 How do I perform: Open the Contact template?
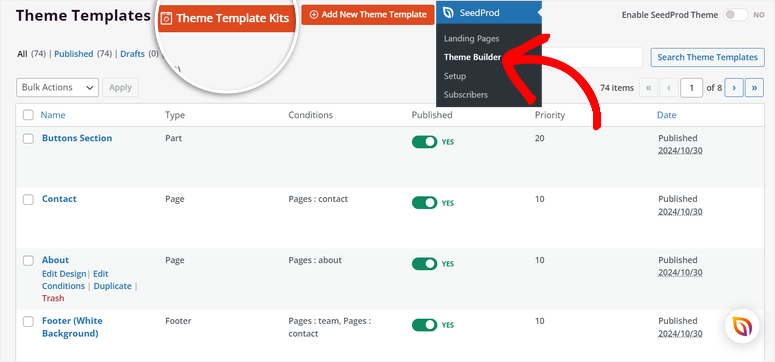(59, 199)
